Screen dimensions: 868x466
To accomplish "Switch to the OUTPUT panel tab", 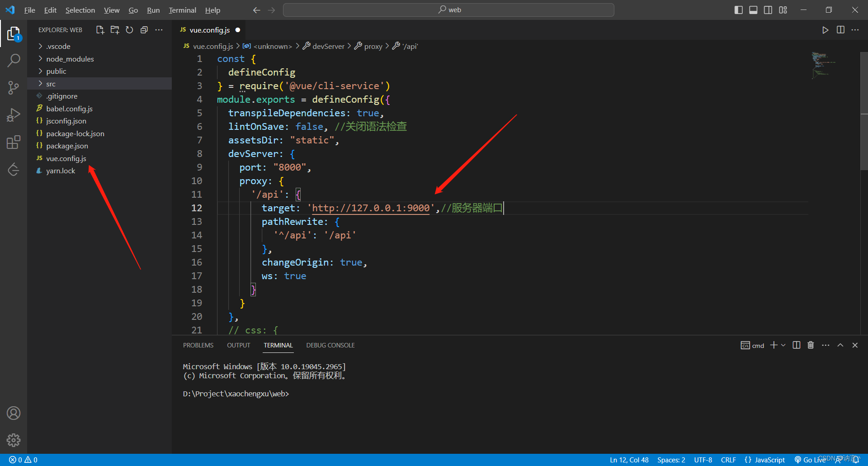I will point(238,345).
